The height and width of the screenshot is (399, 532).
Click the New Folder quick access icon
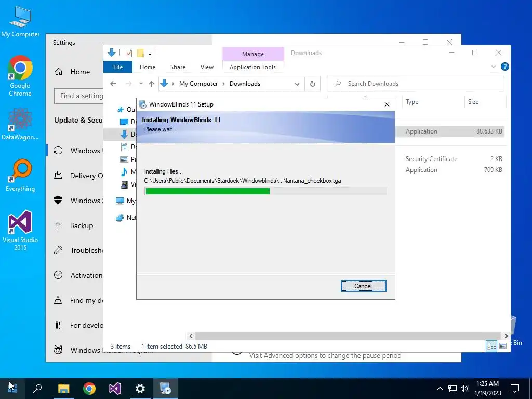140,53
